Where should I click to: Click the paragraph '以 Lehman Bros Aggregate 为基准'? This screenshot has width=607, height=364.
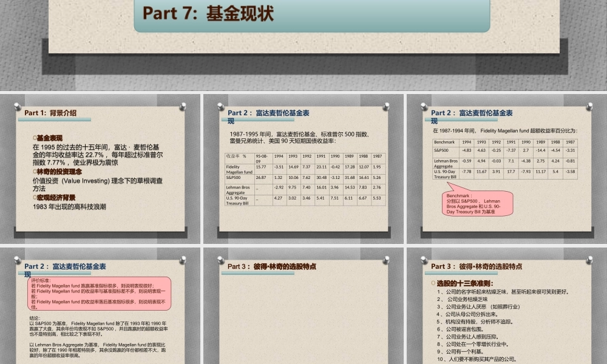click(98, 350)
